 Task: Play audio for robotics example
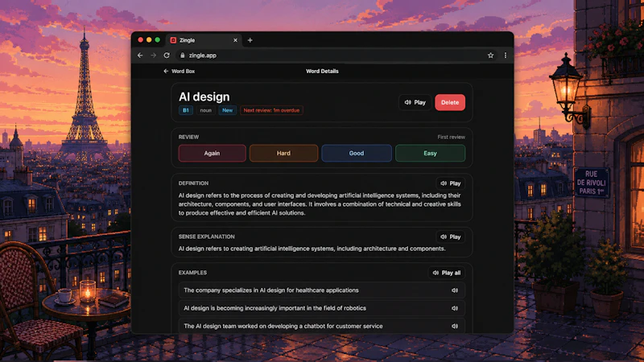[455, 308]
